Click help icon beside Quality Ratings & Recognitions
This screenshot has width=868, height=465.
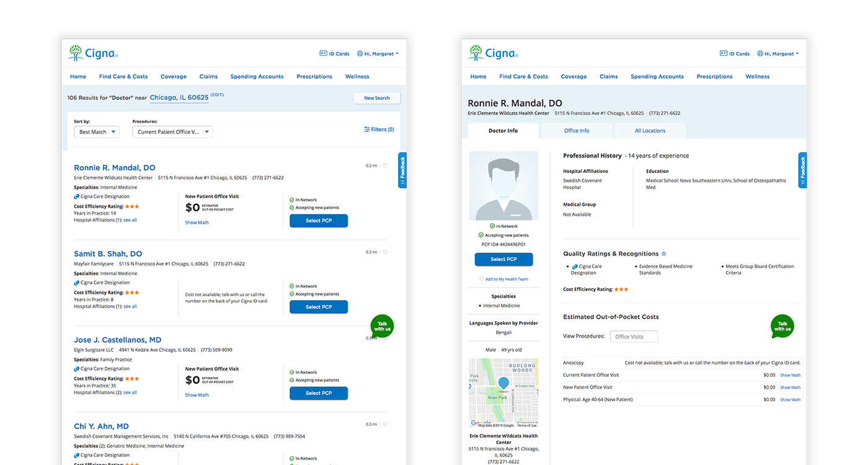pyautogui.click(x=664, y=254)
